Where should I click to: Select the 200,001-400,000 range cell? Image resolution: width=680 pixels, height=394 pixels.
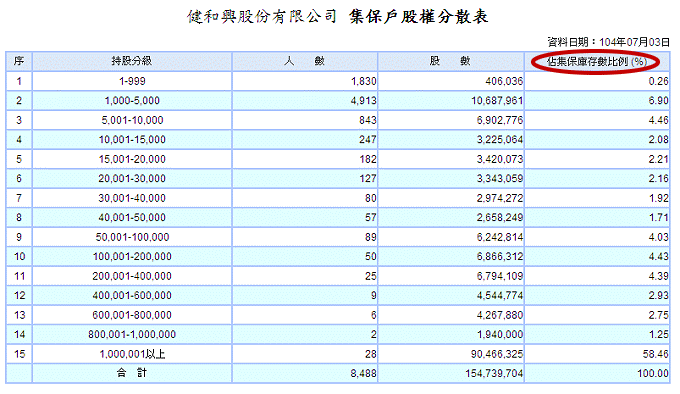point(132,276)
